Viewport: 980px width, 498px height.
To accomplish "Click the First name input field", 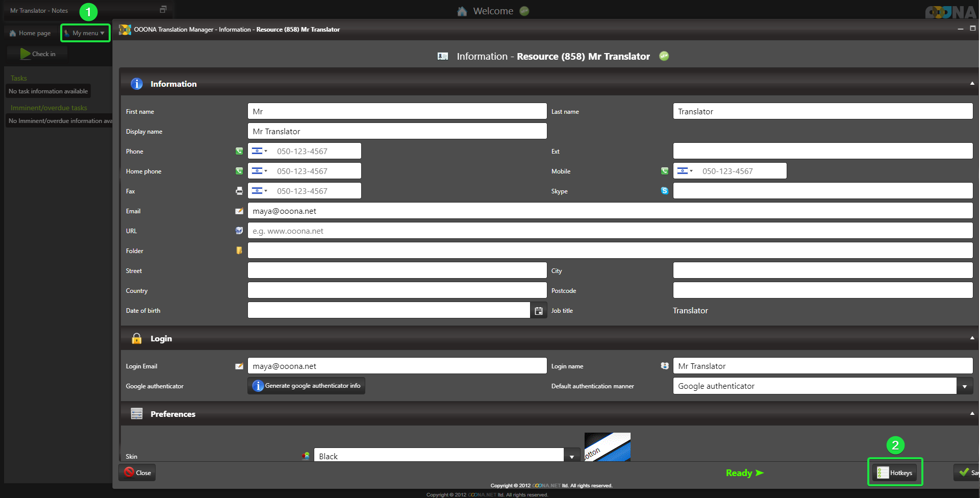I will pos(397,111).
